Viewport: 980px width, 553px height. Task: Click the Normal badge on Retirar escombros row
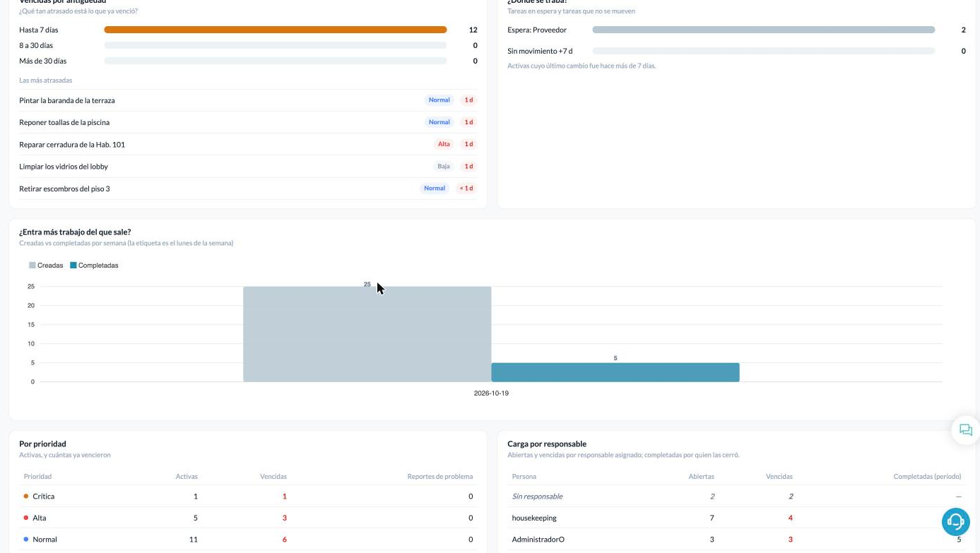point(435,189)
